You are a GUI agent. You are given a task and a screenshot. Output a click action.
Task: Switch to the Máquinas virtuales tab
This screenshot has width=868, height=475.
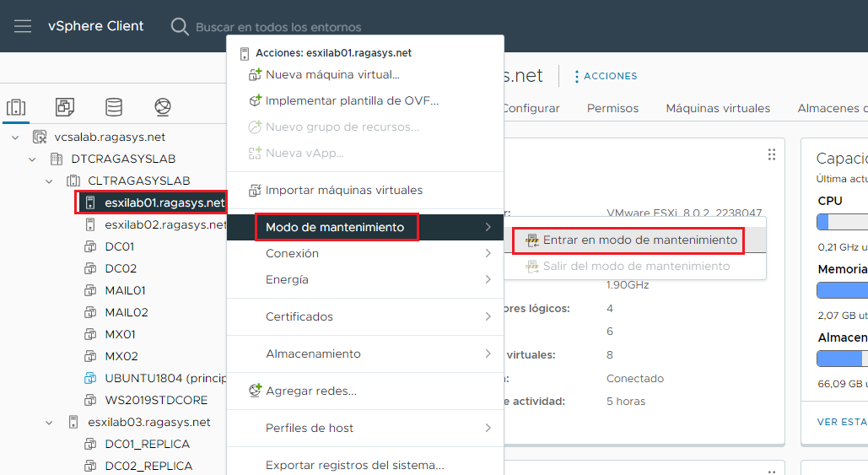pyautogui.click(x=718, y=109)
